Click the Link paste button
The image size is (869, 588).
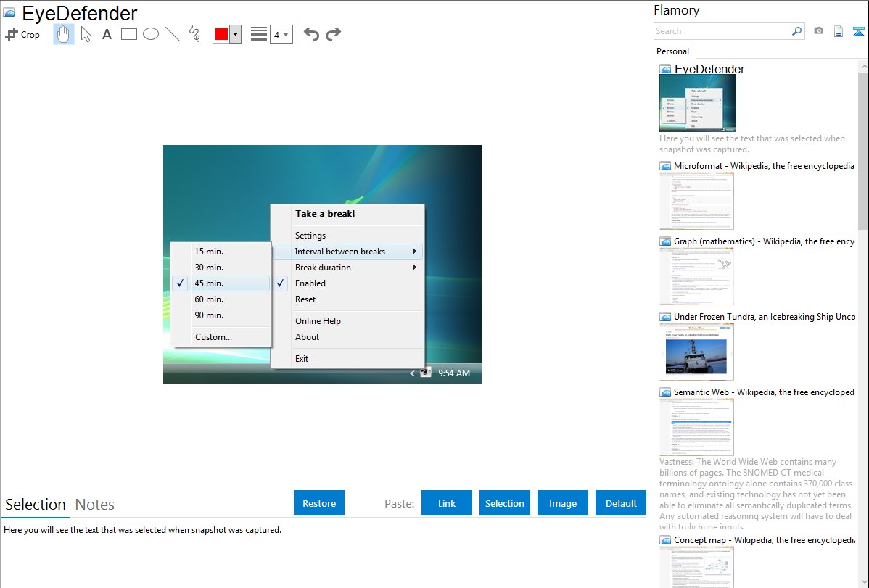pos(447,503)
